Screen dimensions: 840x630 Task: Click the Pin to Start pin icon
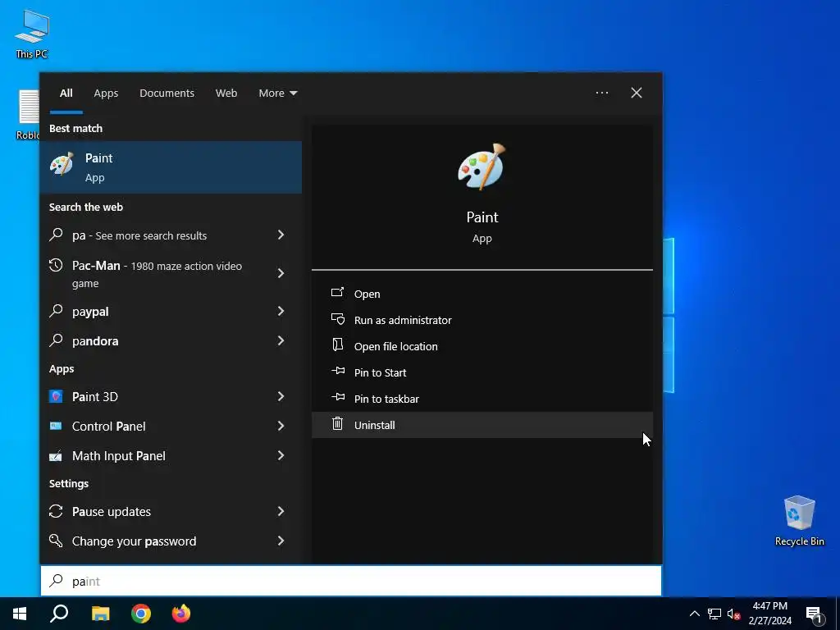click(x=338, y=371)
